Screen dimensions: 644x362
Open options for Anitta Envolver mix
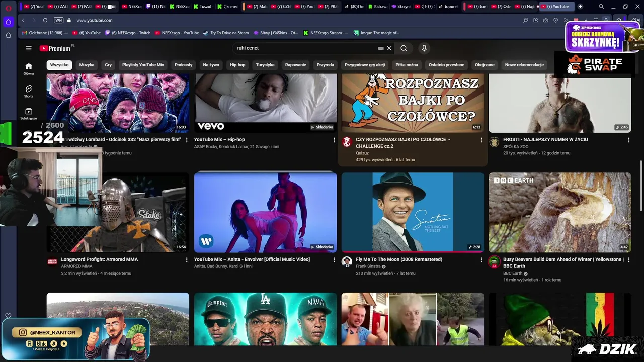[x=334, y=260]
